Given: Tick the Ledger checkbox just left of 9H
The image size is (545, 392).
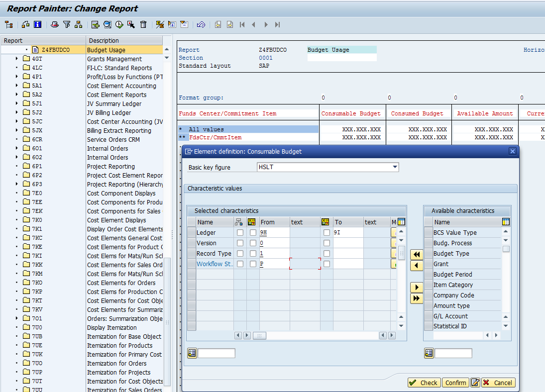Looking at the screenshot, I should click(253, 233).
